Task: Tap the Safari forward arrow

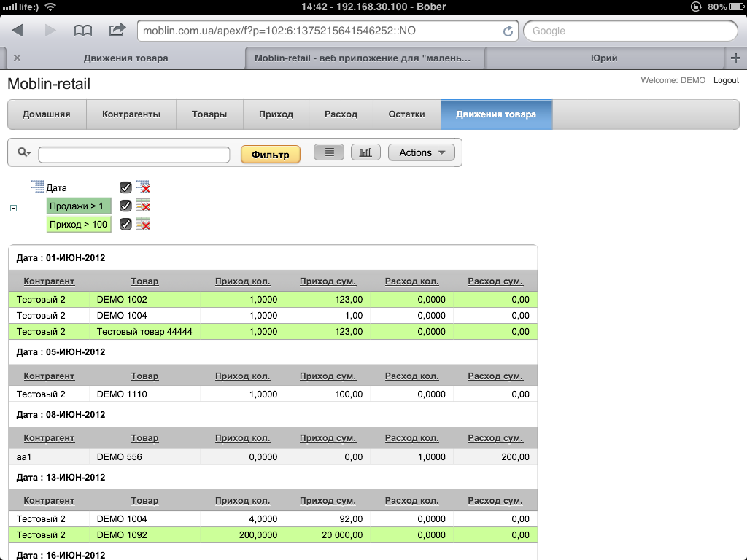Action: pyautogui.click(x=50, y=31)
